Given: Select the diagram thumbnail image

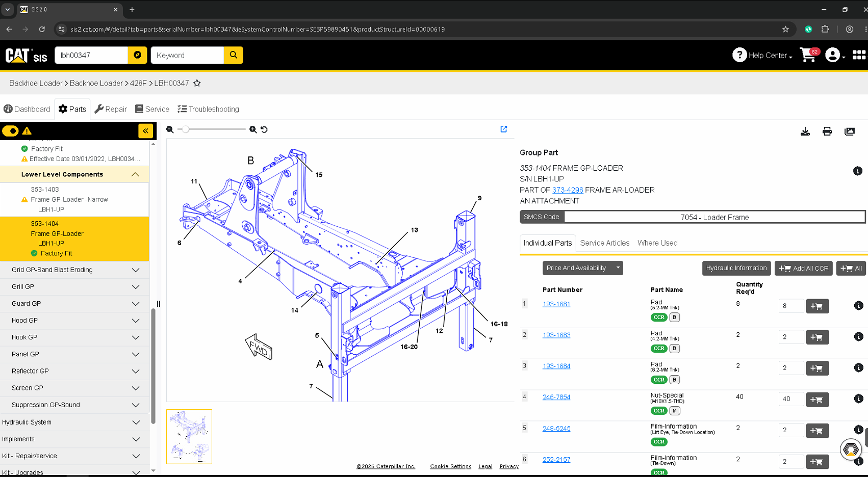Looking at the screenshot, I should tap(189, 437).
